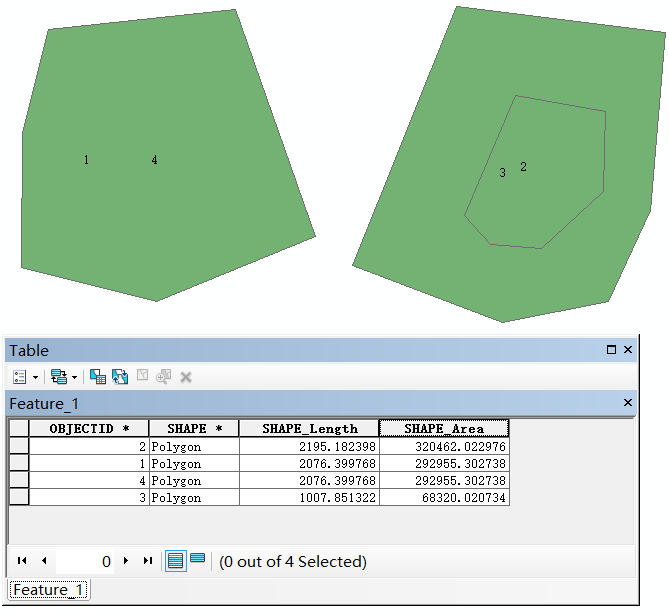
Task: Open the Related Tables icon
Action: coord(59,377)
